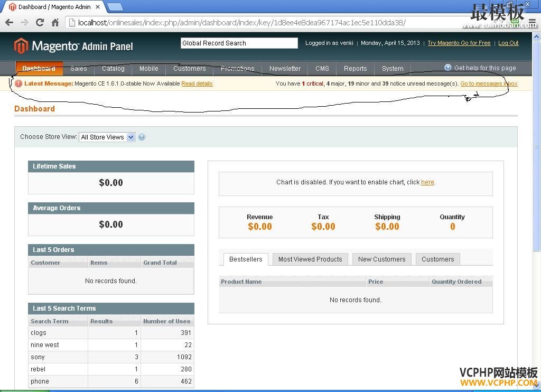Close the Dashboard / Magento Admin tab
This screenshot has width=541, height=392.
(x=98, y=6)
